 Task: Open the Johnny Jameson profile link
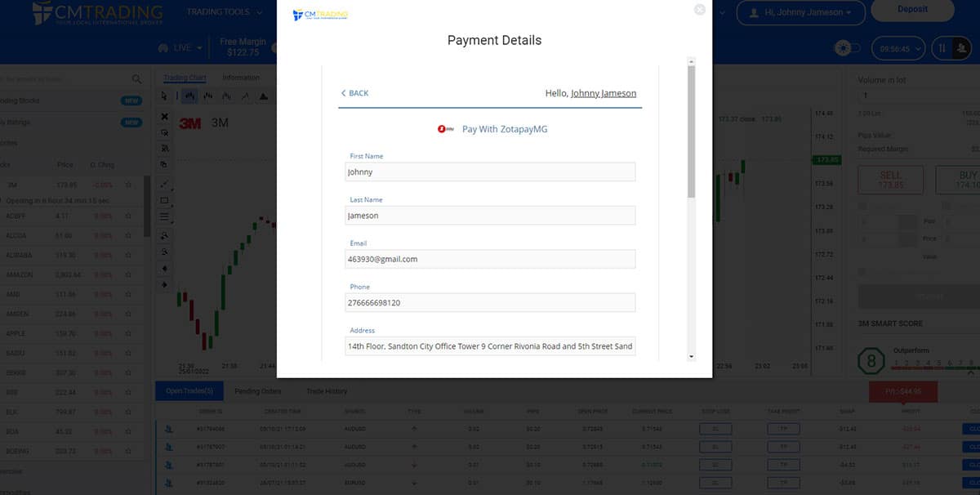(x=604, y=93)
